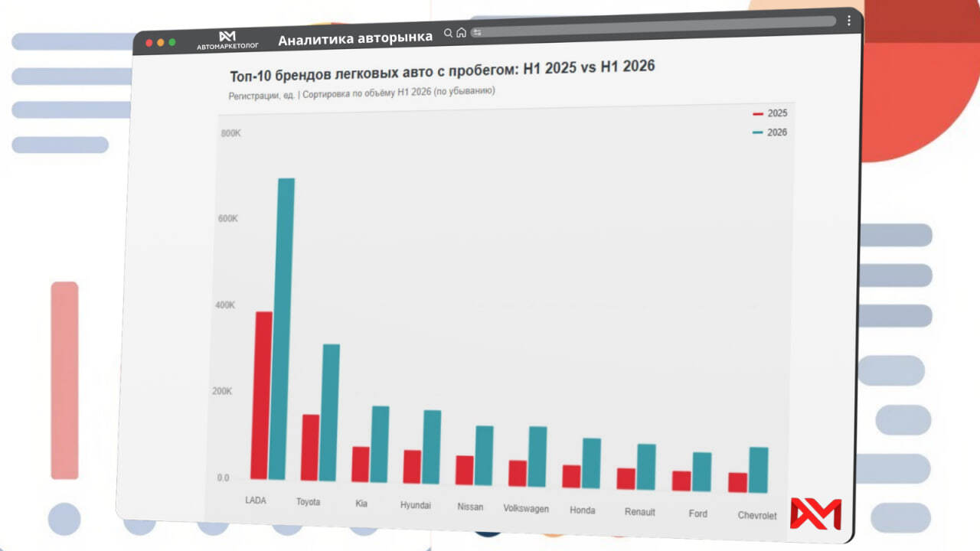Click the 800K y-axis tick label
Viewport: 980px width, 551px height.
pyautogui.click(x=231, y=133)
